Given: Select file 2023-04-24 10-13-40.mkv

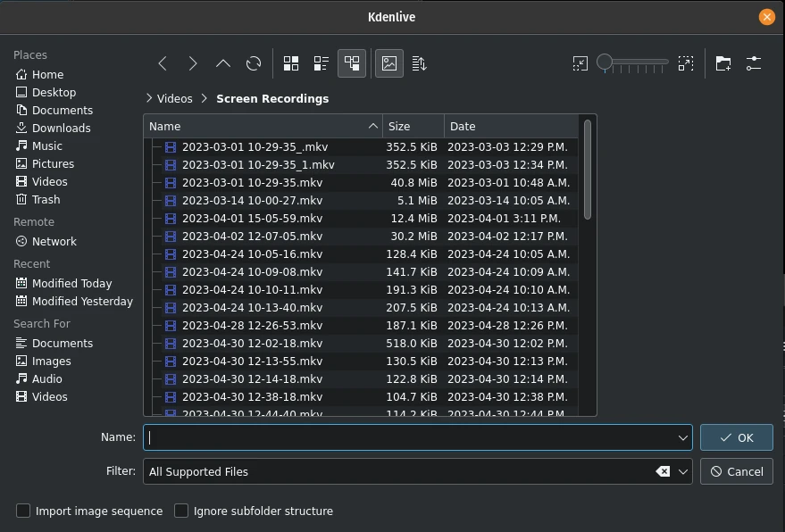Looking at the screenshot, I should pyautogui.click(x=253, y=308).
